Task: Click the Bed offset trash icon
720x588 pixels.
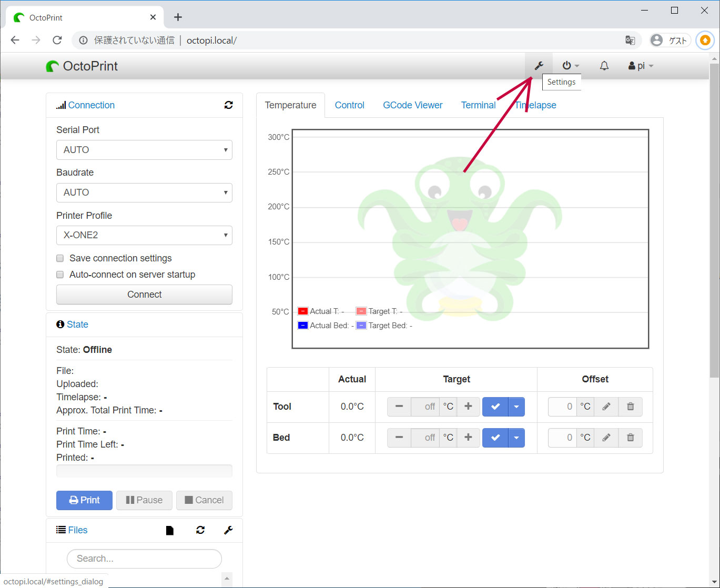Action: click(x=631, y=438)
